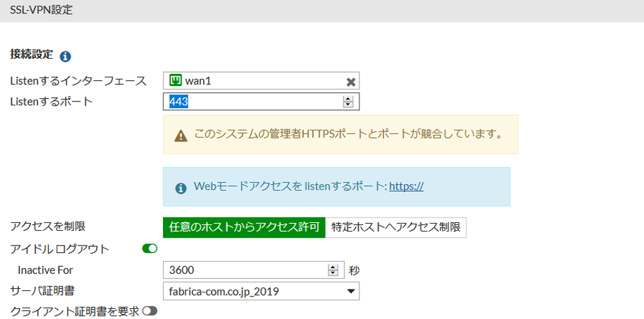
Task: Decrease Inactive For value down arrow
Action: (332, 272)
